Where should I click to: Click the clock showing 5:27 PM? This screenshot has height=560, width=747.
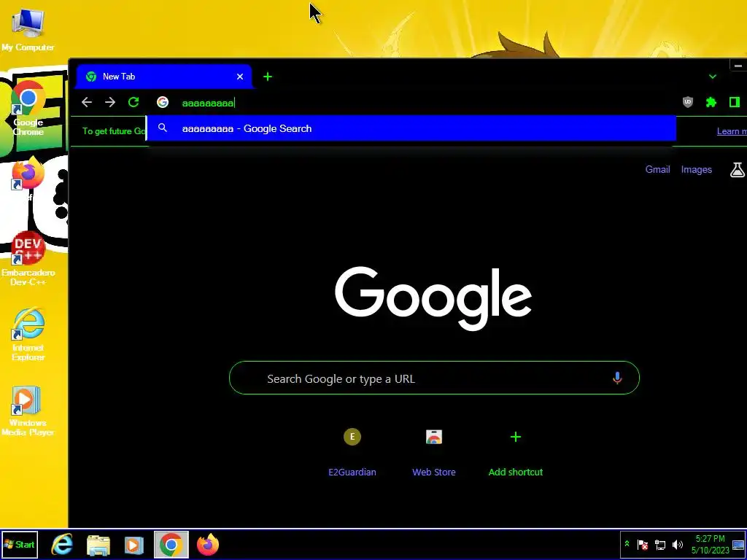pyautogui.click(x=710, y=544)
